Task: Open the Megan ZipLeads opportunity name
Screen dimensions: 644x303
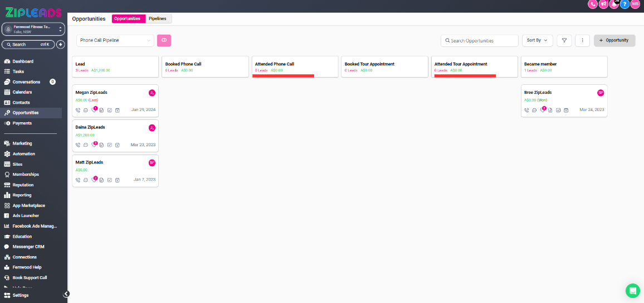Action: tap(91, 93)
